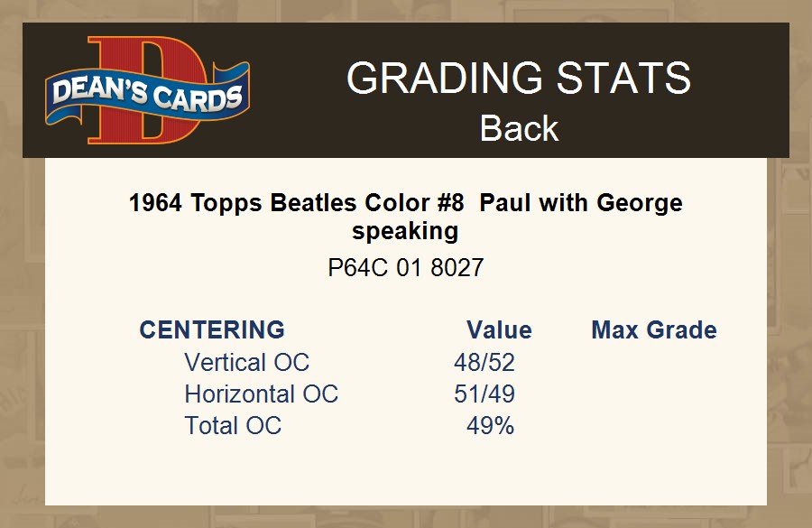Image resolution: width=812 pixels, height=528 pixels.
Task: Click the CENTERING section header
Action: [212, 329]
